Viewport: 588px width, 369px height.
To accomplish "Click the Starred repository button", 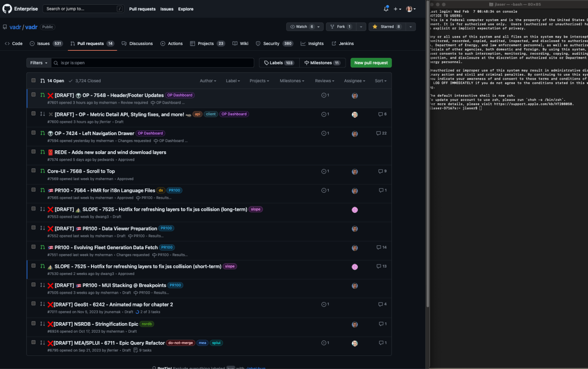I will click(387, 27).
